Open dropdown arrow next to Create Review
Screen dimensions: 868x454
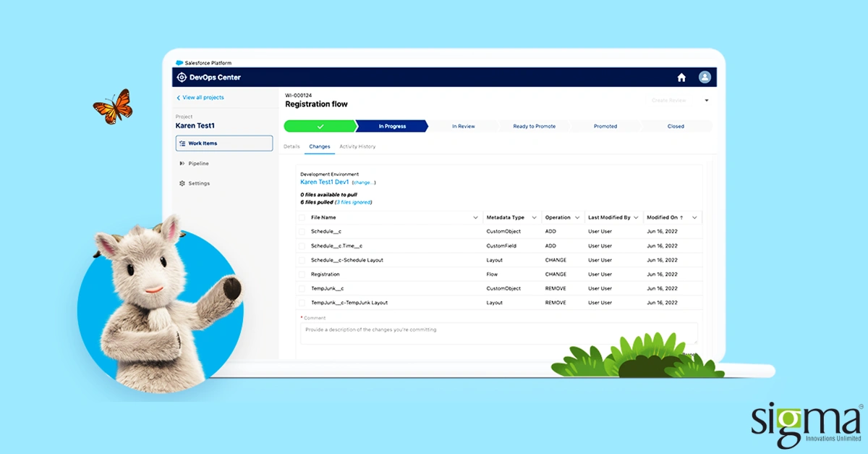pyautogui.click(x=707, y=101)
